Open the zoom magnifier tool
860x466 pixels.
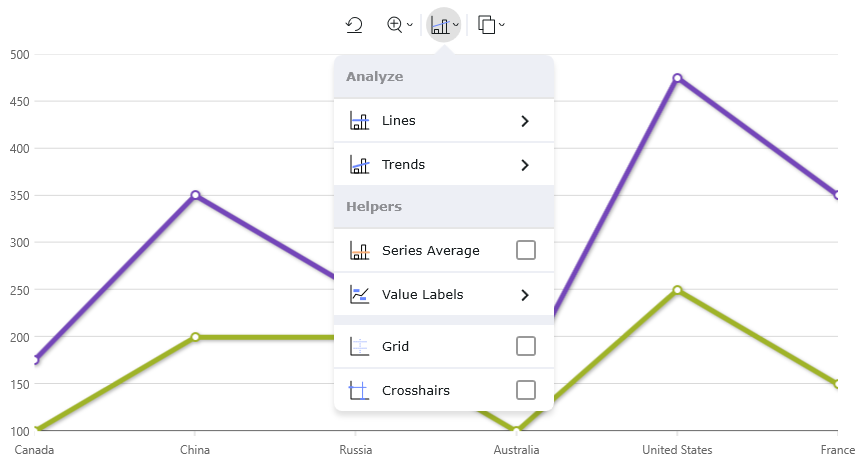click(x=395, y=25)
